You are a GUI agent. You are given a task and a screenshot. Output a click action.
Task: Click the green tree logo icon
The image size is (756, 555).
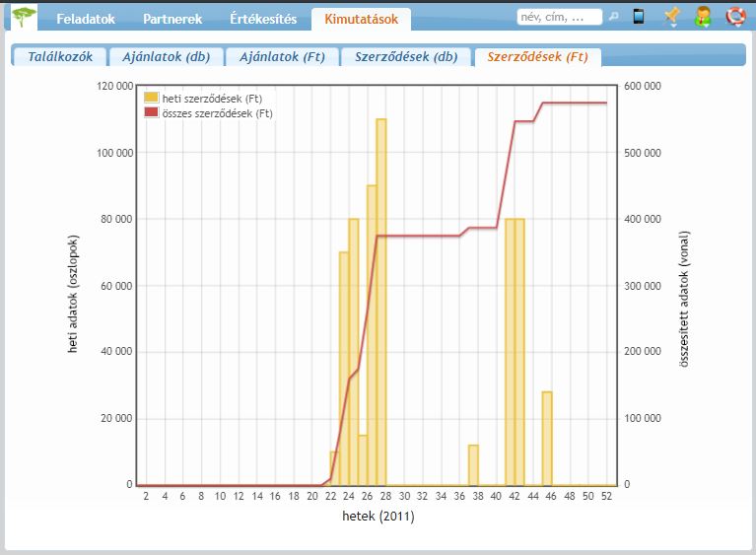(24, 17)
